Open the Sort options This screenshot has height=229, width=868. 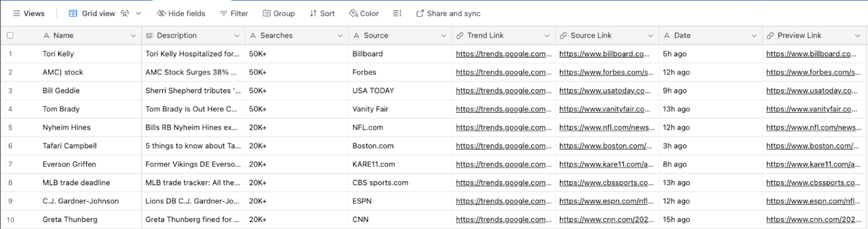coord(322,14)
